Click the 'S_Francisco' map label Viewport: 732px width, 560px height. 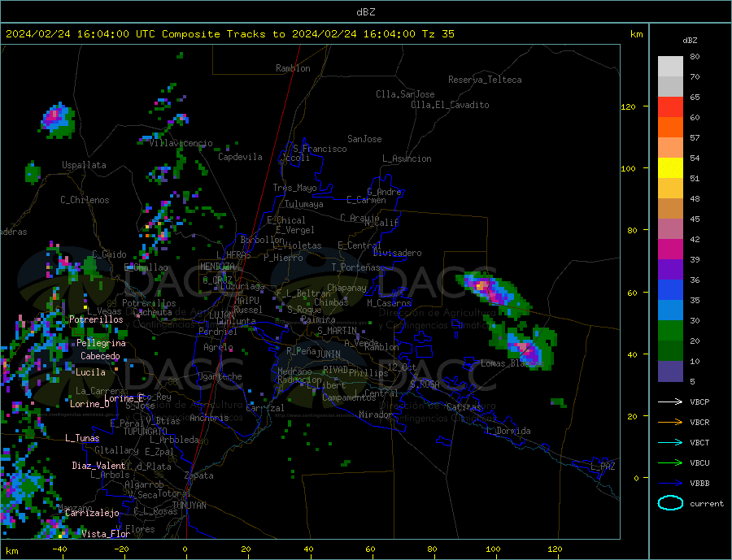[x=320, y=149]
